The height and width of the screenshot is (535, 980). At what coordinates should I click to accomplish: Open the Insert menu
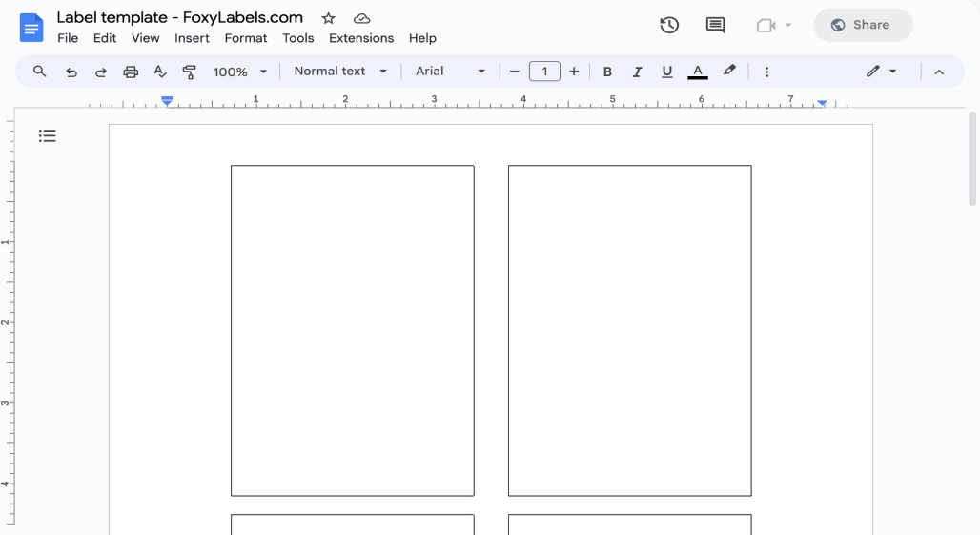pyautogui.click(x=192, y=38)
